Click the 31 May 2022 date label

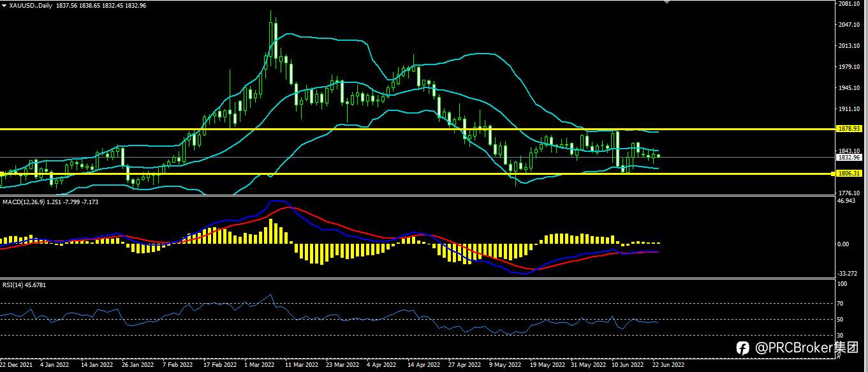(x=588, y=366)
